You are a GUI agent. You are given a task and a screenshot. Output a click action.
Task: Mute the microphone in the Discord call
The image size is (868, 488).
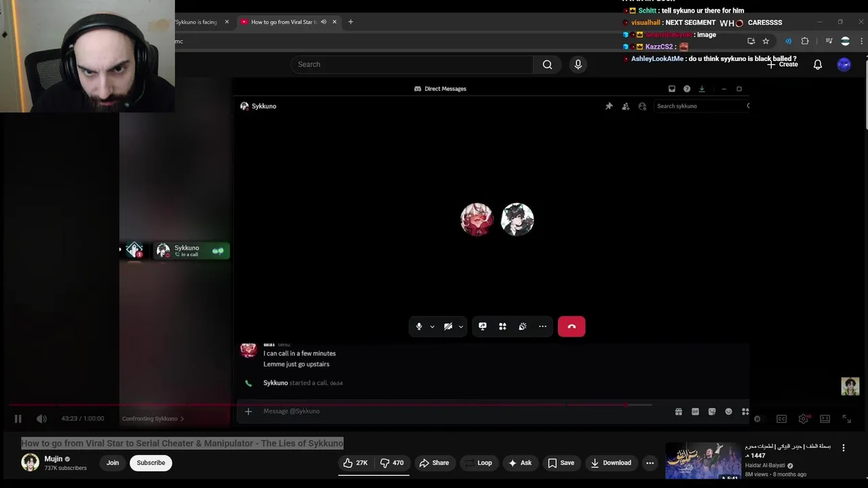tap(419, 327)
